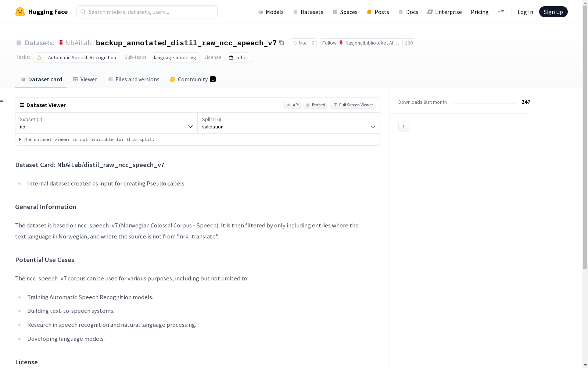Viewport: 588px width, 368px height.
Task: Open the additional navigation menu icon
Action: point(501,12)
